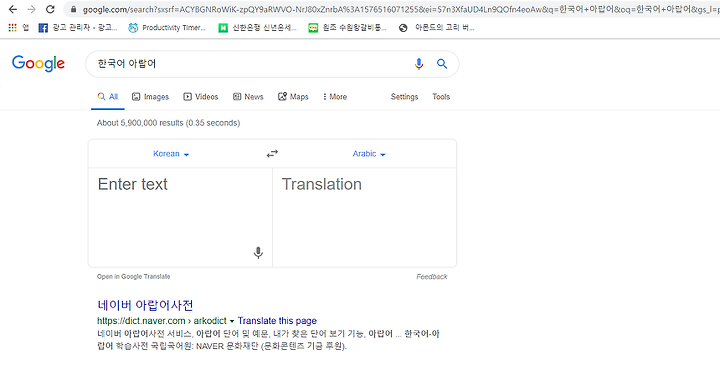Switch to the News tab
The height and width of the screenshot is (370, 720).
point(248,97)
